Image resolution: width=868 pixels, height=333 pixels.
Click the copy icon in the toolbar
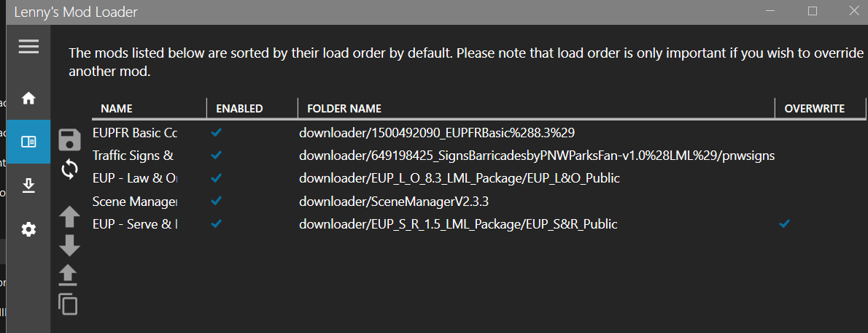68,303
